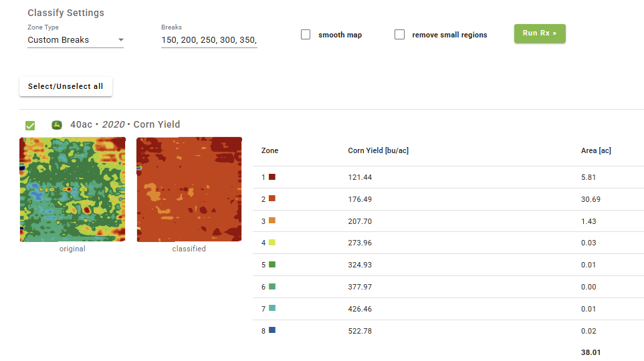Click the 0.00 area value
644x361 pixels.
pyautogui.click(x=588, y=287)
